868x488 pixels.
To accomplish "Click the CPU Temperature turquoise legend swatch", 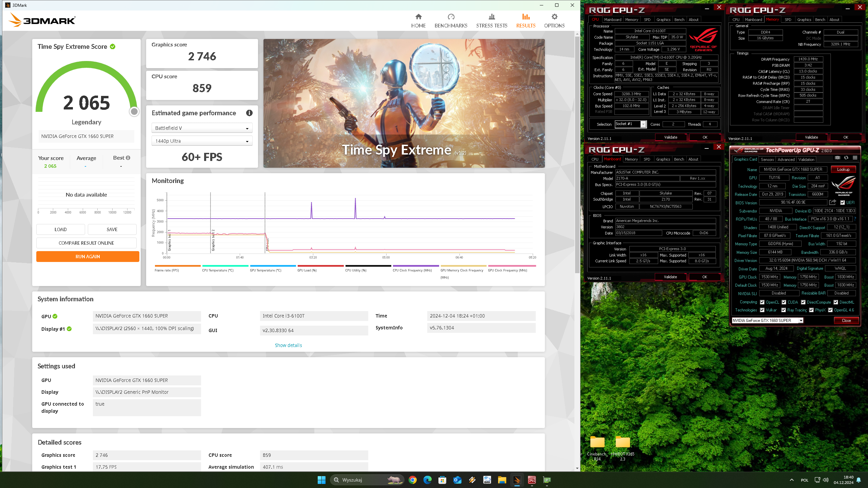I will (225, 266).
